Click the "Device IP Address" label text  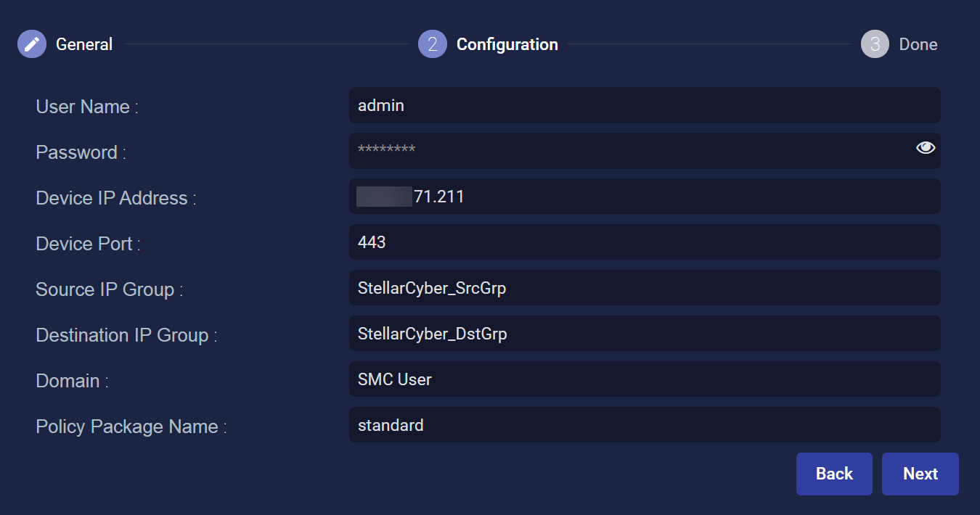(115, 198)
